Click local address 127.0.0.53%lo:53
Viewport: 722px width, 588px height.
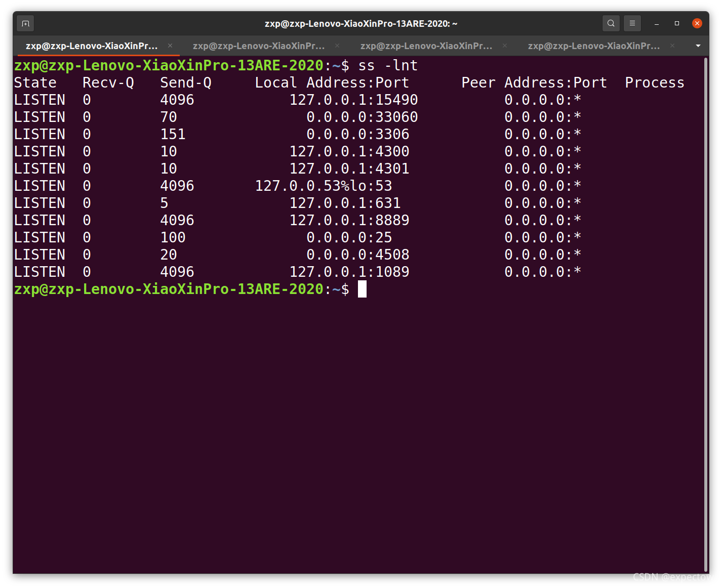click(x=324, y=186)
